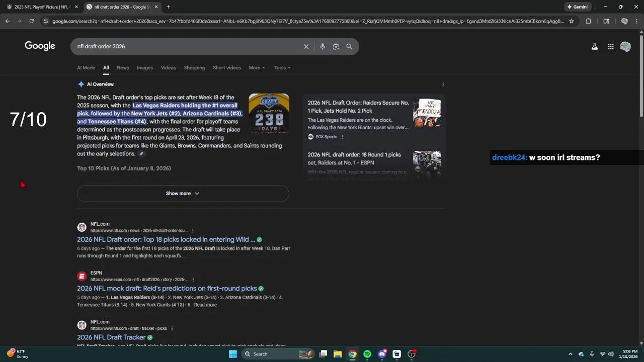
Task: Expand the More search filters dropdown
Action: [x=257, y=68]
